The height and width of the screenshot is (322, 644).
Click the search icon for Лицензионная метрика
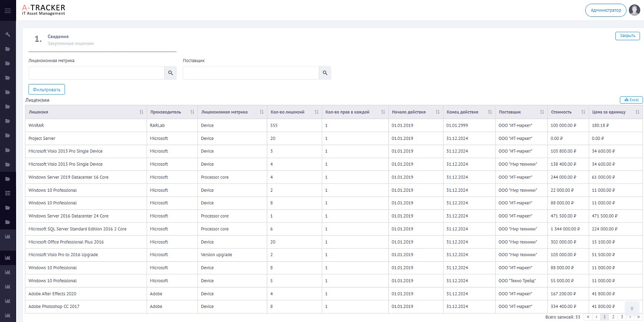pyautogui.click(x=171, y=73)
